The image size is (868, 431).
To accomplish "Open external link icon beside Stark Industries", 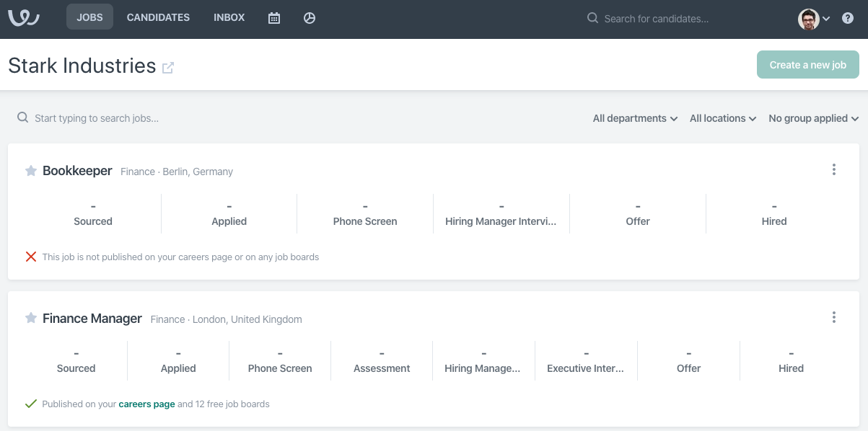I will pos(168,68).
